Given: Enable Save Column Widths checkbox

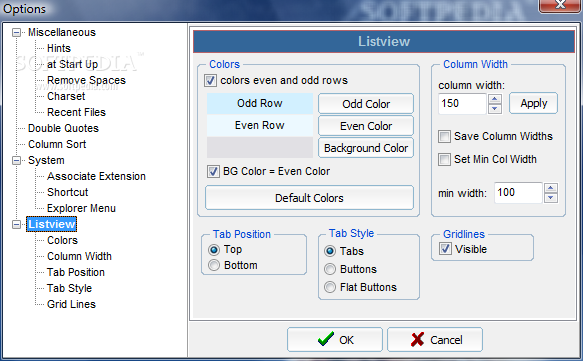Looking at the screenshot, I should pos(444,136).
